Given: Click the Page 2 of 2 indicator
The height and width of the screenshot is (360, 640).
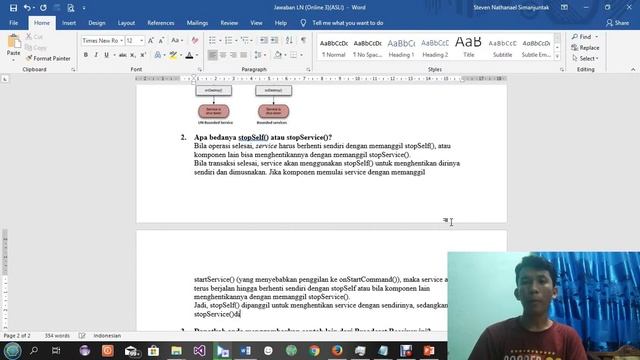Looking at the screenshot, I should pos(17,336).
